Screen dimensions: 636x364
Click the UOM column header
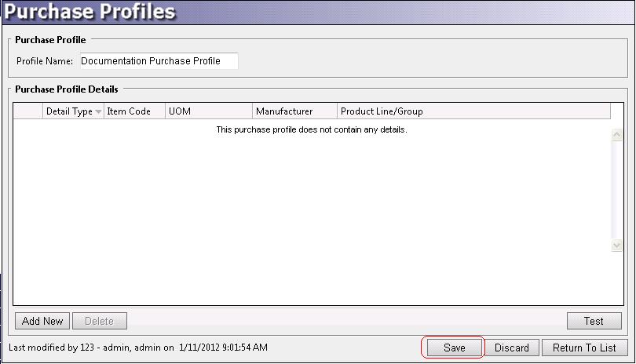[x=207, y=111]
